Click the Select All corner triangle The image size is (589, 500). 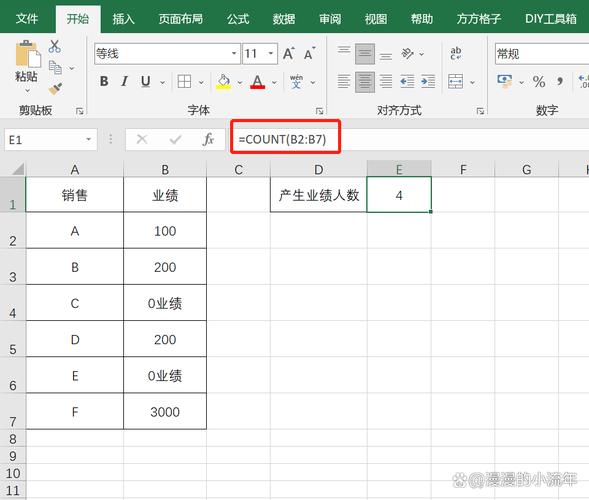pos(17,169)
